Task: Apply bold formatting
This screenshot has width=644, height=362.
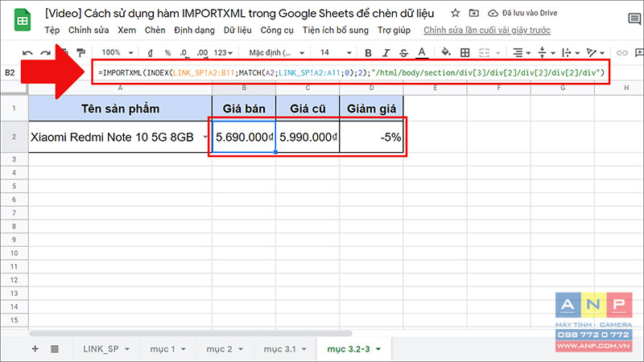Action: click(368, 52)
